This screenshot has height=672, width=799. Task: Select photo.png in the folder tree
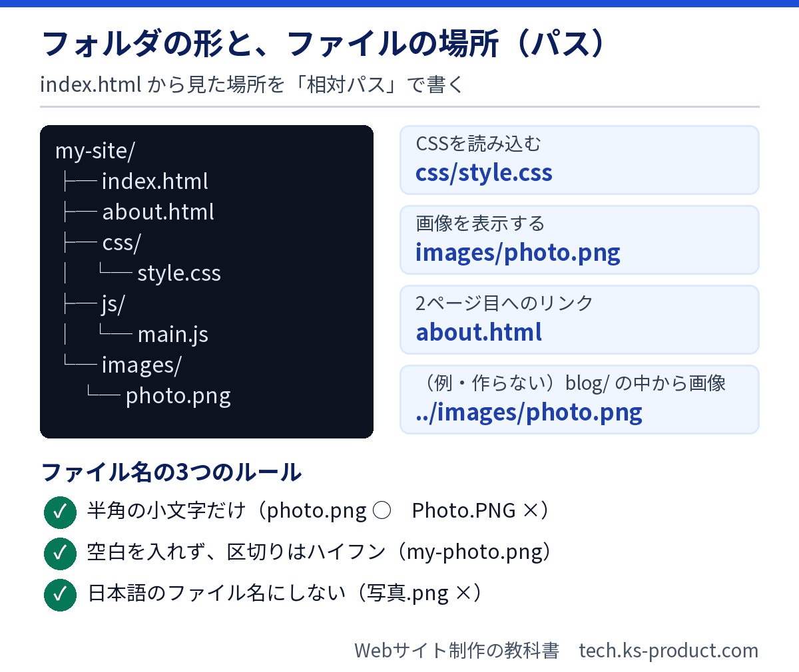(x=178, y=396)
